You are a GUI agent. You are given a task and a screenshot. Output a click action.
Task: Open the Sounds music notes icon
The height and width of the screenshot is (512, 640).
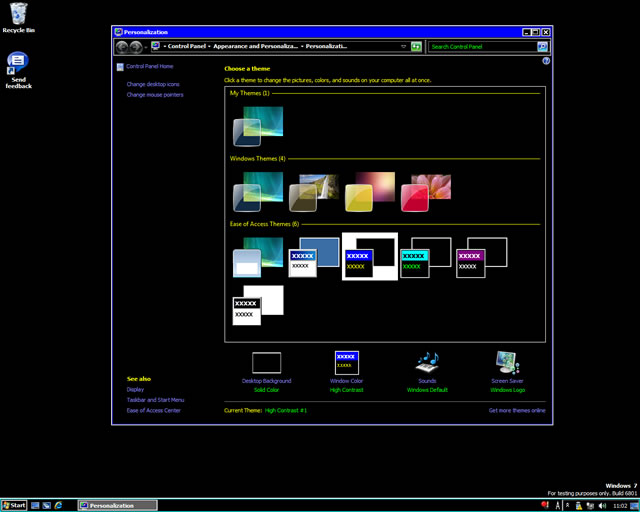427,363
